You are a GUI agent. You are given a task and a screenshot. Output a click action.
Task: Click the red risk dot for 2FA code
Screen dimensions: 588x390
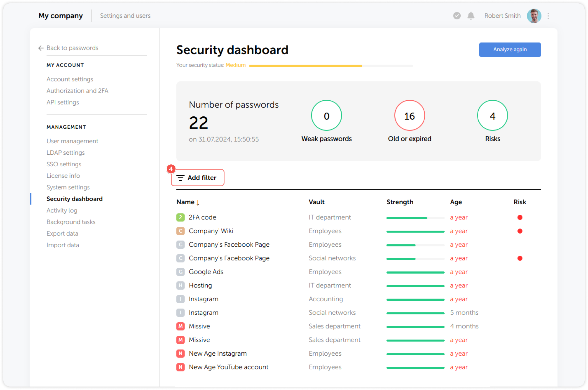(x=520, y=218)
